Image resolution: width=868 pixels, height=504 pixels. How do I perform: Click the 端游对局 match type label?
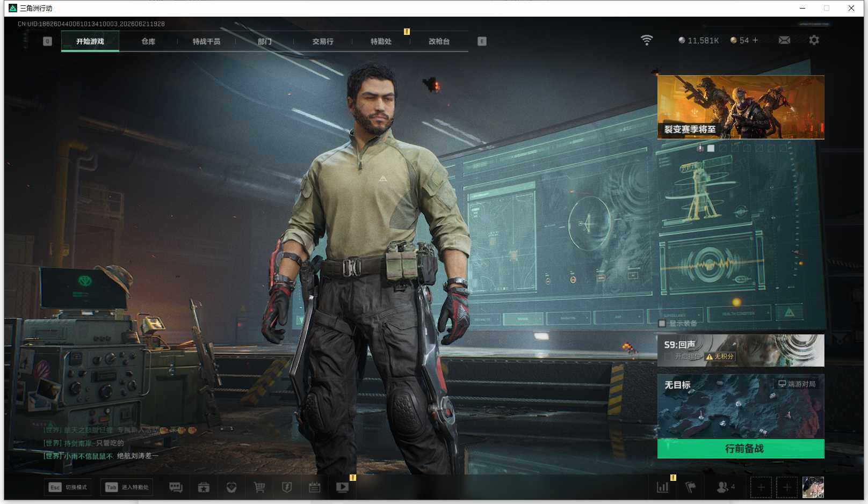[x=797, y=384]
